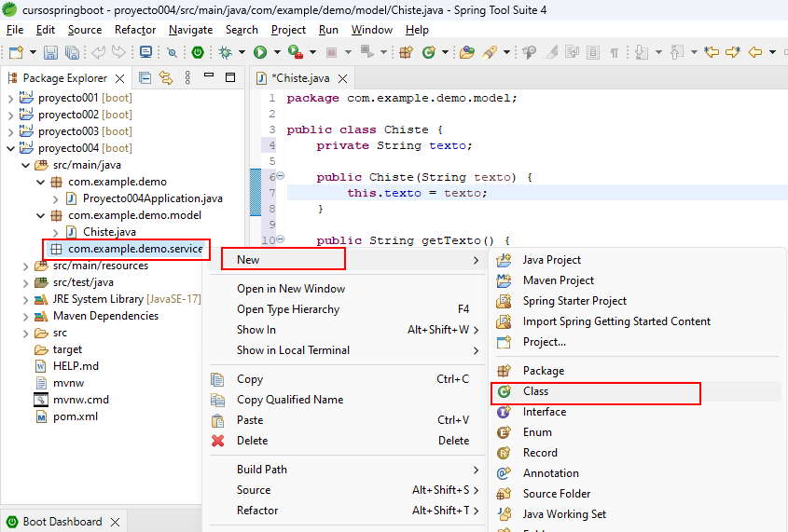Open the Run dropdown arrow
This screenshot has height=532, width=788.
click(277, 52)
